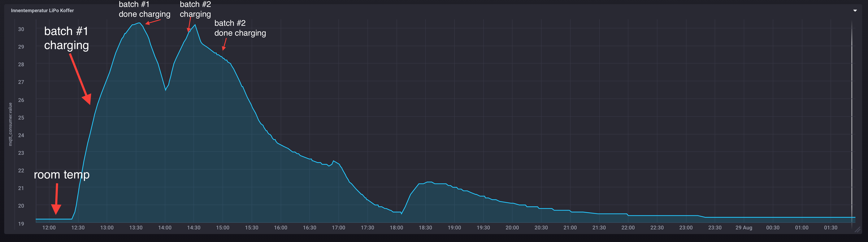Click the 29 Aug date axis label
The height and width of the screenshot is (242, 868).
(x=744, y=228)
